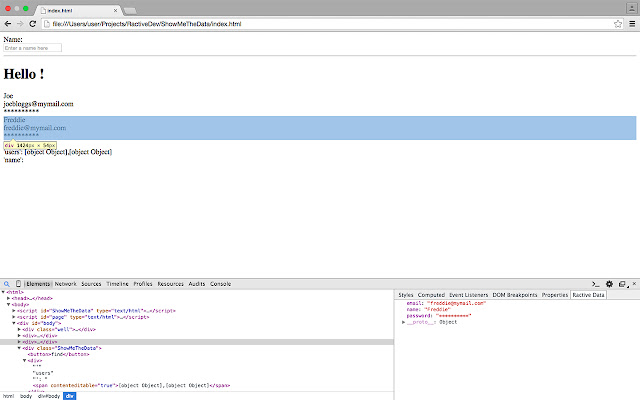Click the browser Back arrow
The image size is (640, 400).
pyautogui.click(x=8, y=24)
